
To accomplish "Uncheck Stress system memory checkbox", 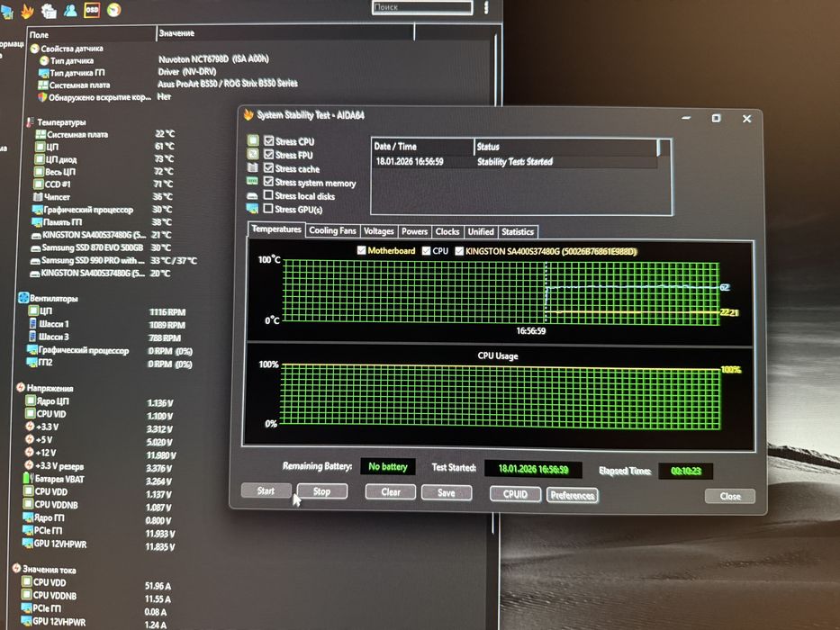I will [268, 182].
